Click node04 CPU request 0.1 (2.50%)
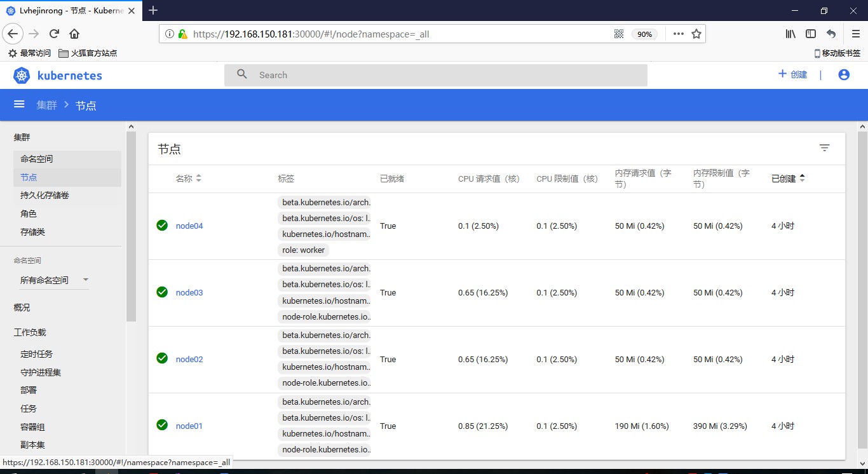 [478, 226]
